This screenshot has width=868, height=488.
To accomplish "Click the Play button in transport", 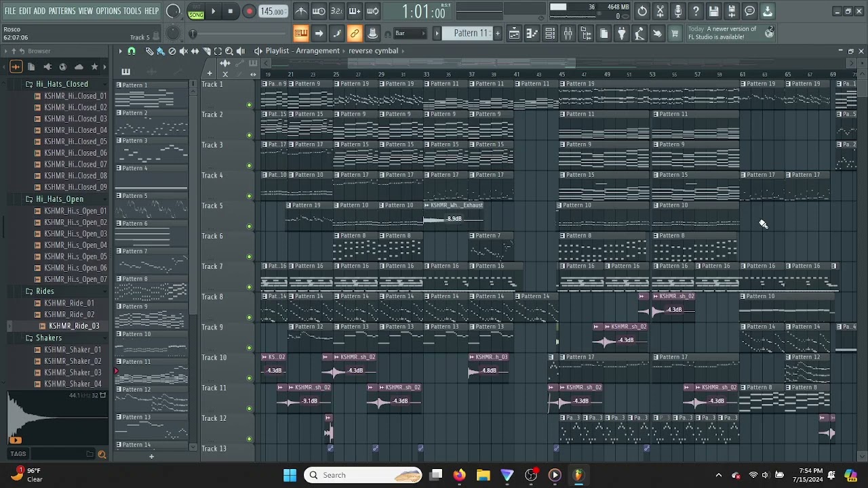I will [x=213, y=12].
